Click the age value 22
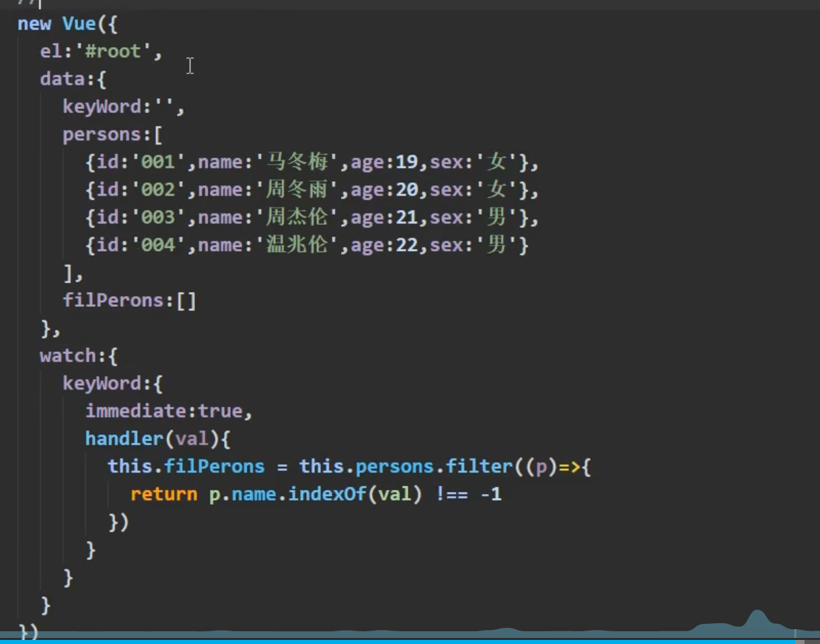Screen dimensions: 820x644 coord(406,245)
